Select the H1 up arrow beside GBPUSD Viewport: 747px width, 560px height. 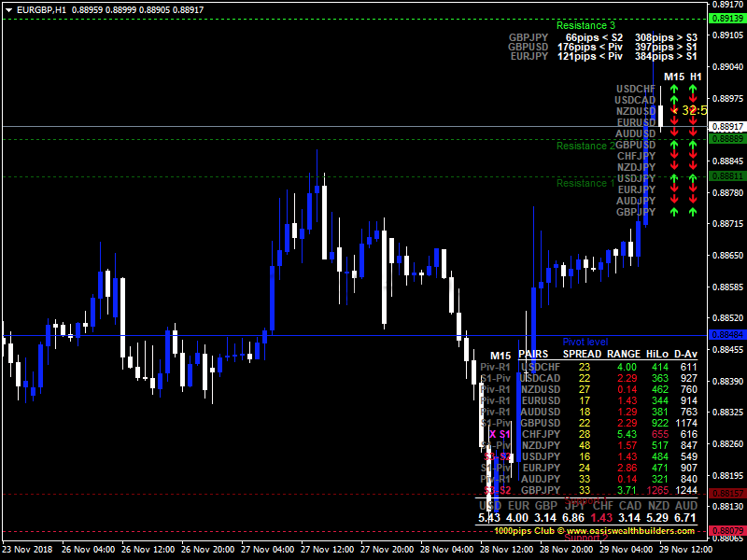point(693,145)
